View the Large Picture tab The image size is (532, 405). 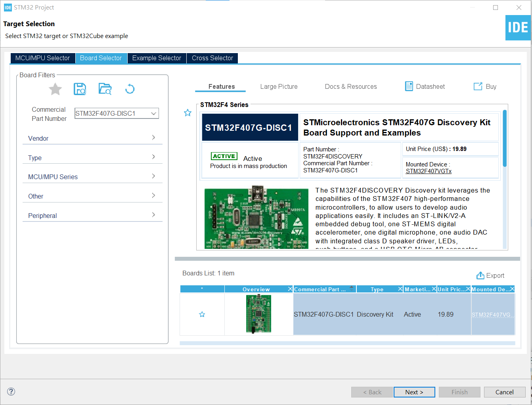pos(279,86)
